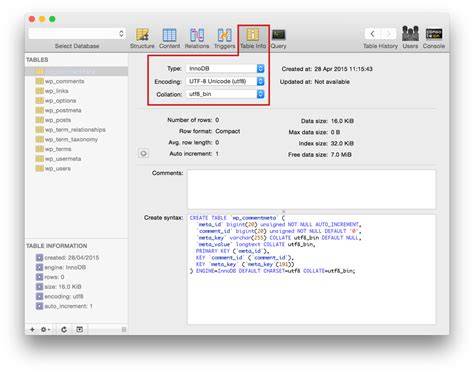Add a new table with plus button
Screen dimensions: 474x373
pos(32,329)
